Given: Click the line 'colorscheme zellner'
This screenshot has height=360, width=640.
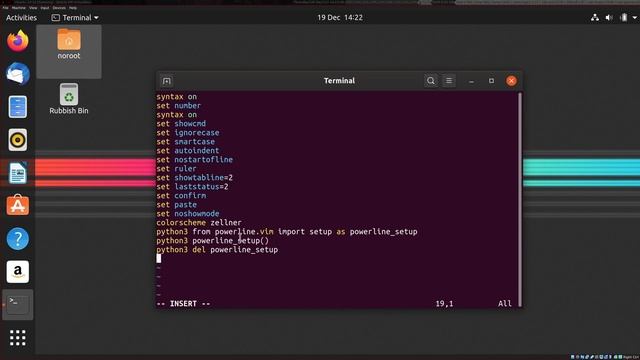Looking at the screenshot, I should (199, 222).
